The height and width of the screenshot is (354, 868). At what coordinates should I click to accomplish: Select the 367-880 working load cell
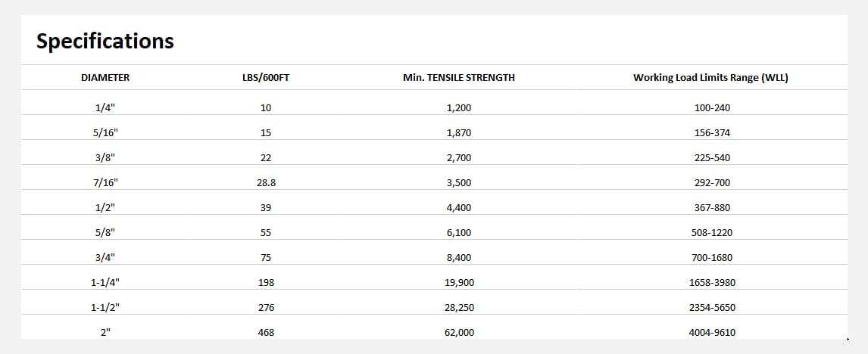click(x=712, y=207)
